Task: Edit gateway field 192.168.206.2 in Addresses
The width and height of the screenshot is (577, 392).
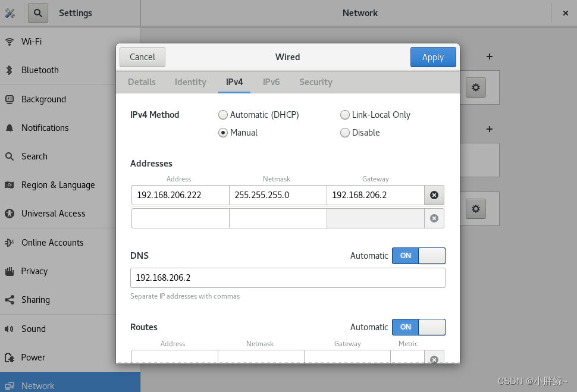Action: [x=375, y=195]
